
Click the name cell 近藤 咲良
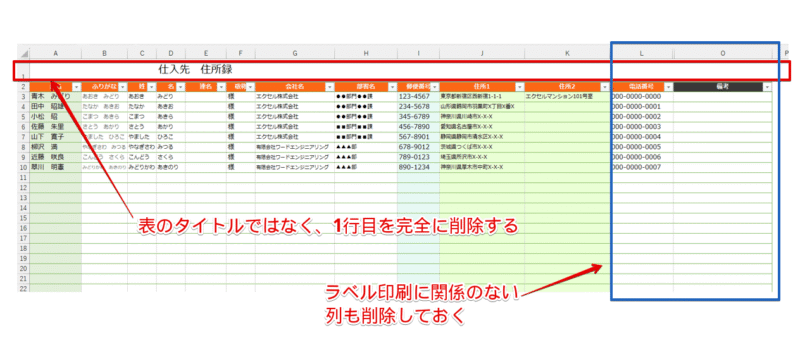coord(55,157)
